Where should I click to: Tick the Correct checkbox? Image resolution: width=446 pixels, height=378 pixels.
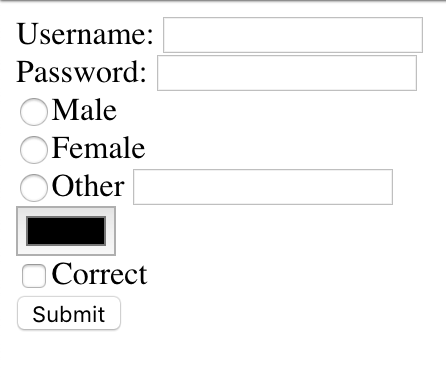pos(34,276)
